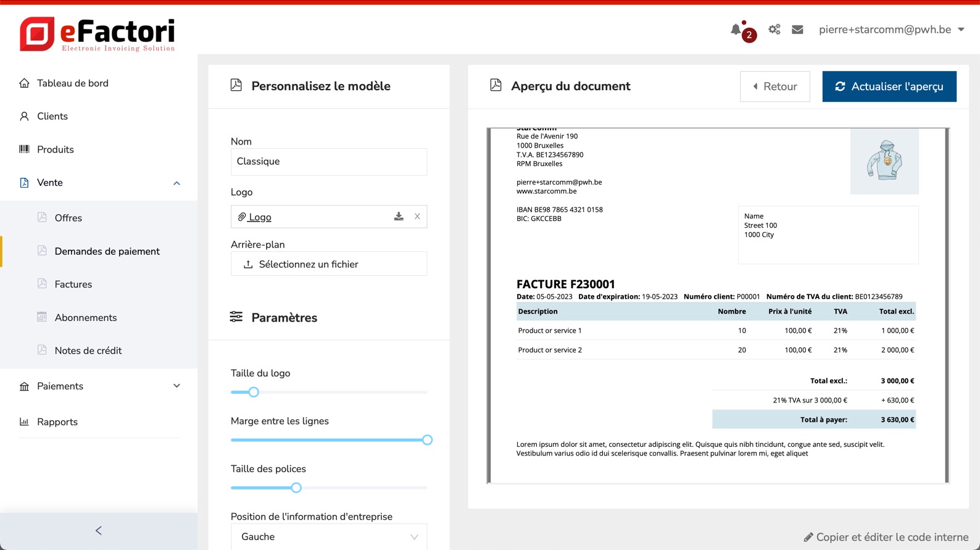Open the user account dropdown menu
Screen dimensions: 980x550
pyautogui.click(x=891, y=30)
